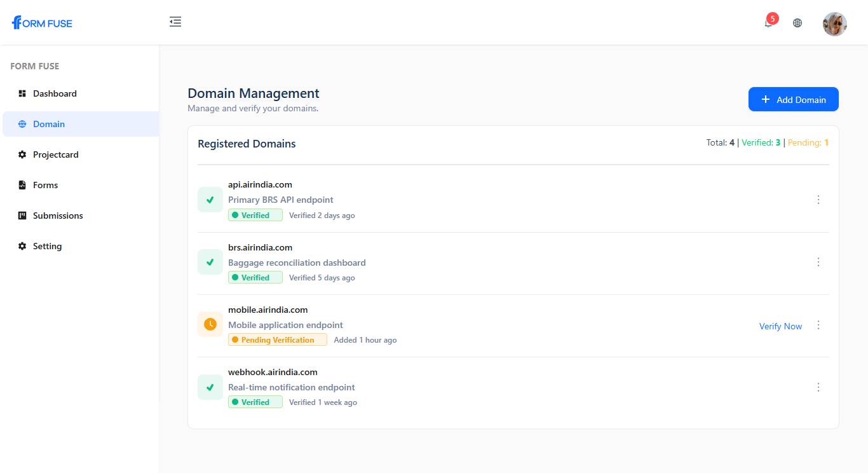Open notifications via the bell icon
This screenshot has height=473, width=868.
coord(767,23)
